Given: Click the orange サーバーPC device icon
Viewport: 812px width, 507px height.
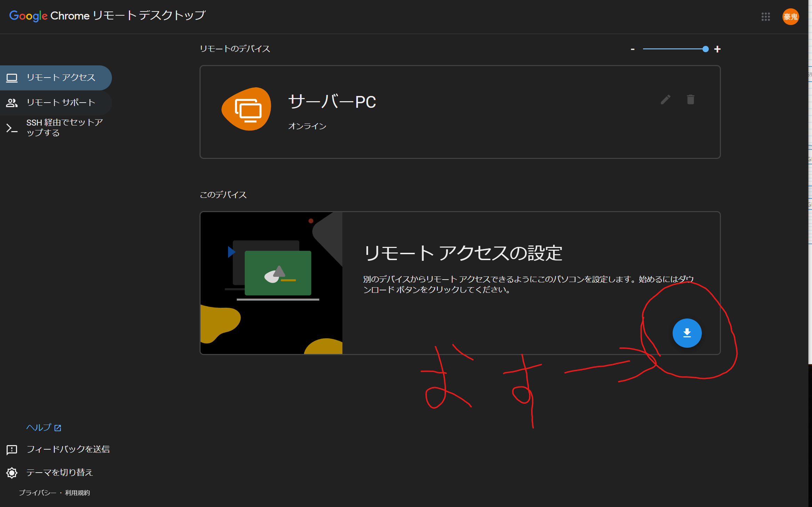Looking at the screenshot, I should pos(247,110).
